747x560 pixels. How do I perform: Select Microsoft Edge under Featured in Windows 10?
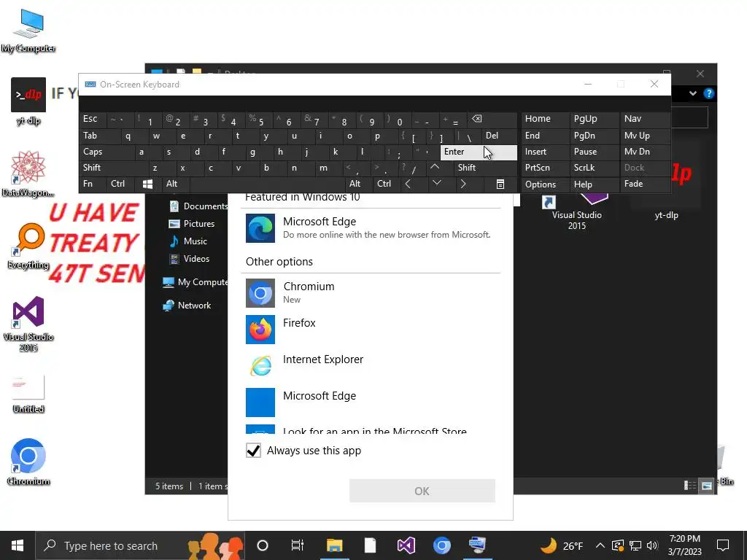click(x=371, y=228)
